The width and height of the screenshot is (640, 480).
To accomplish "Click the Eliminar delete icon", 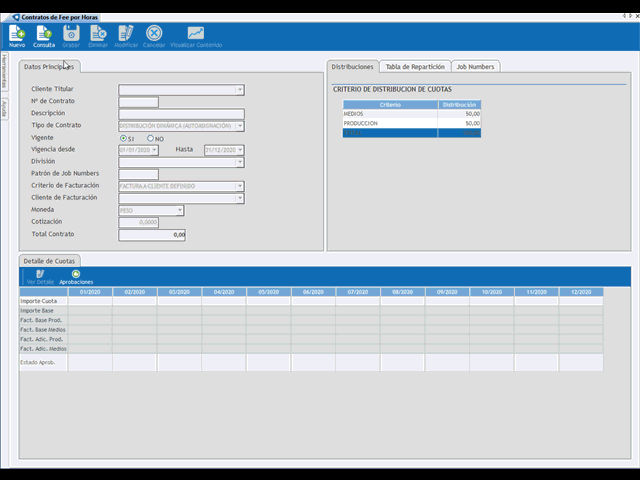I will point(98,36).
